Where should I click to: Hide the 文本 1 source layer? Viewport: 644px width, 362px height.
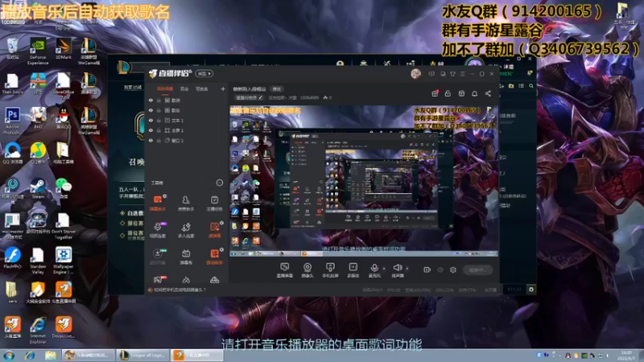coord(151,120)
